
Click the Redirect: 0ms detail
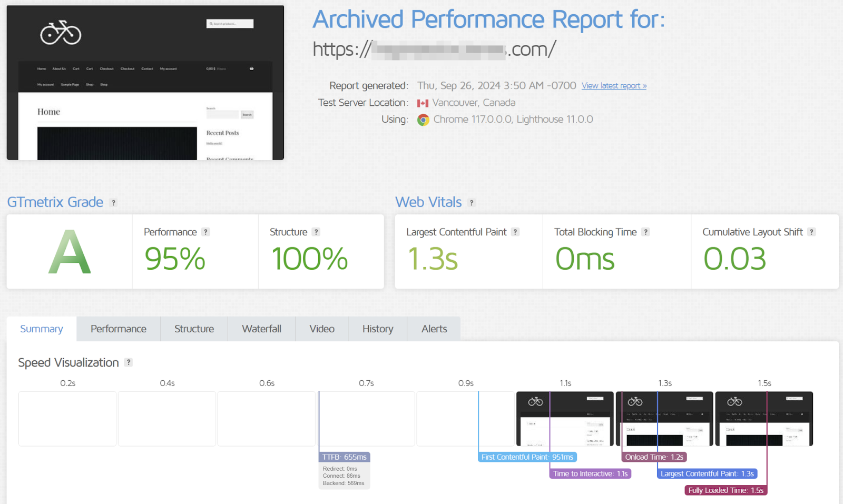pos(340,469)
